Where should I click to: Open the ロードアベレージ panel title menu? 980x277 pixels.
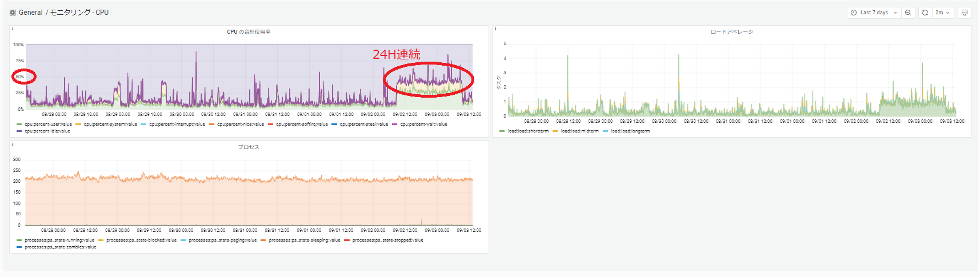pyautogui.click(x=731, y=32)
